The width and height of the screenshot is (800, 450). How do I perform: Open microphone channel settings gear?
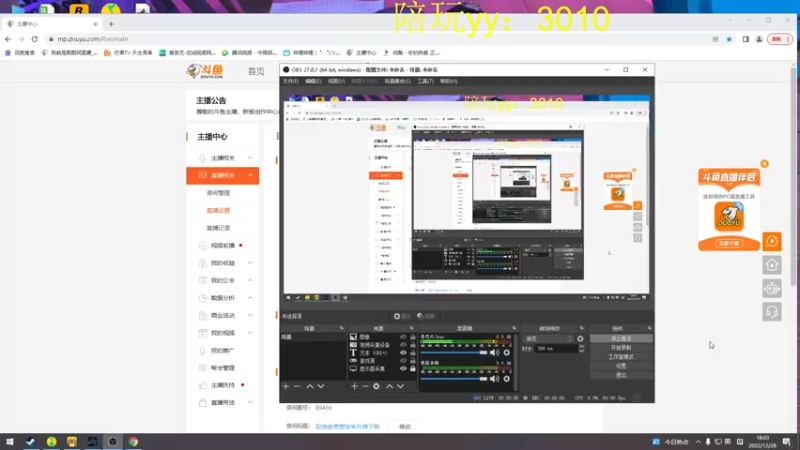tap(507, 353)
